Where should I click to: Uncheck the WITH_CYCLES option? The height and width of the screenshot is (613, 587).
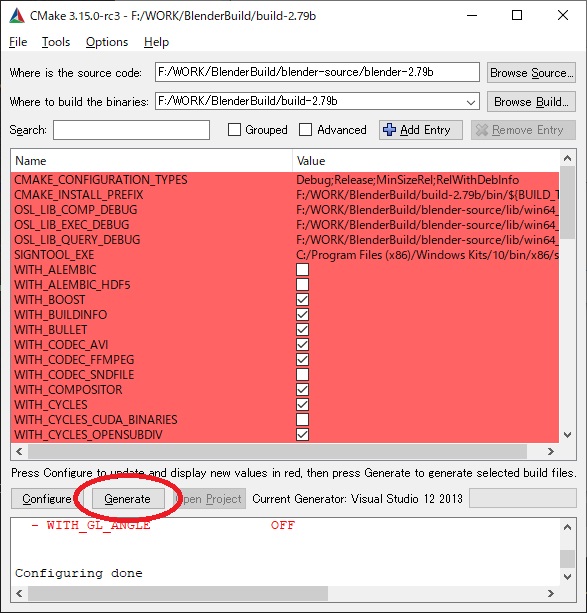tap(302, 405)
